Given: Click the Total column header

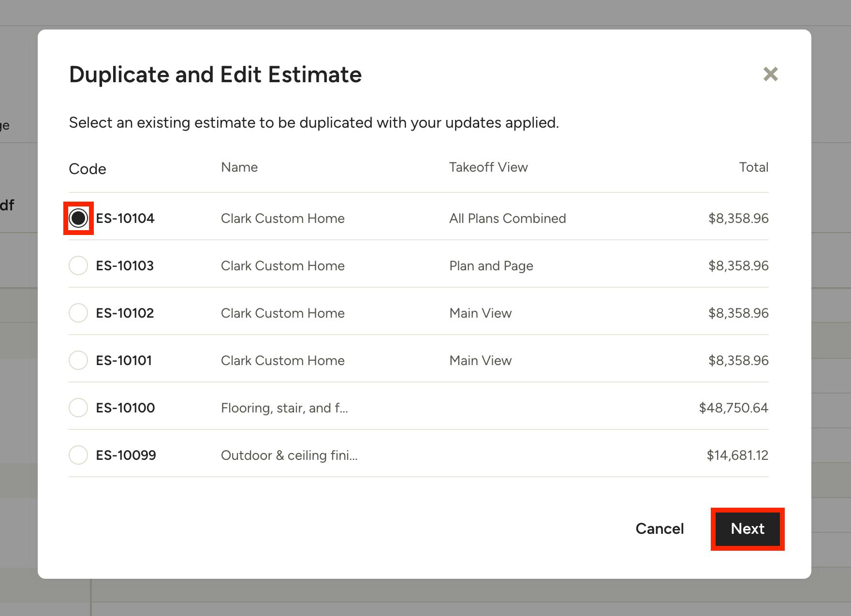Looking at the screenshot, I should coord(753,167).
